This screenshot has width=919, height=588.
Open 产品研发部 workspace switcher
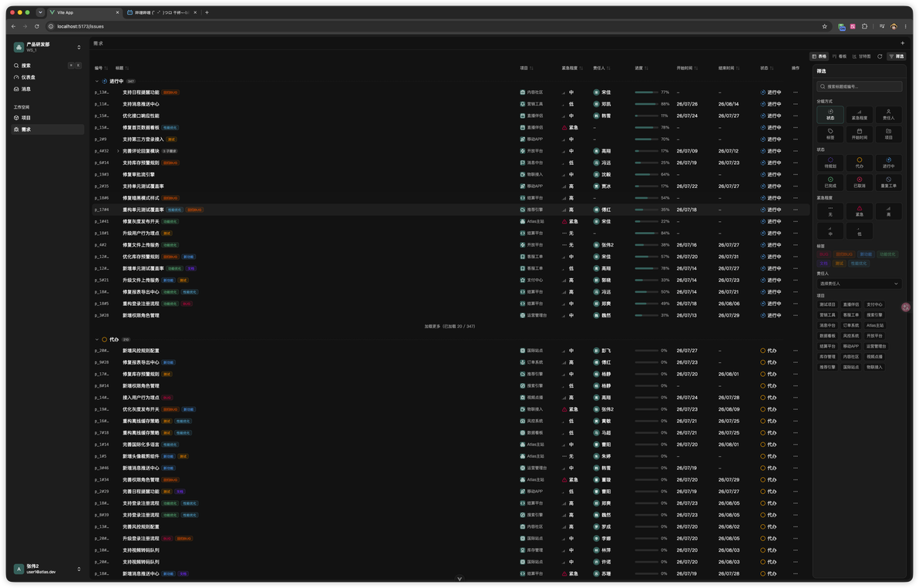47,47
